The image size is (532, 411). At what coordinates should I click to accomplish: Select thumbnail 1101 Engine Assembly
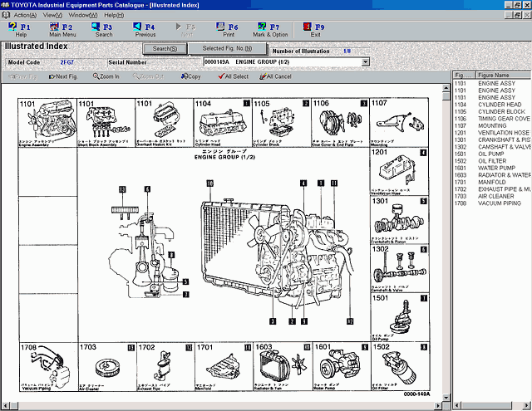coord(47,123)
